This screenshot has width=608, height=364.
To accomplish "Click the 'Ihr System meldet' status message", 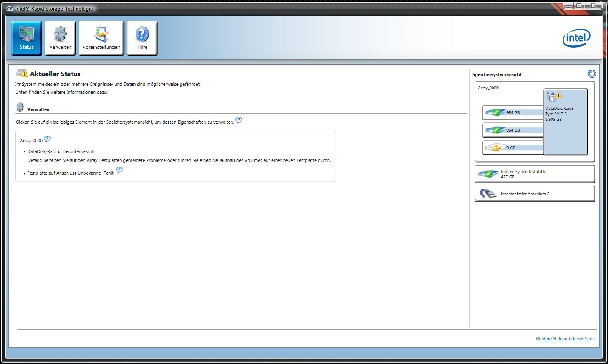I will pos(108,84).
